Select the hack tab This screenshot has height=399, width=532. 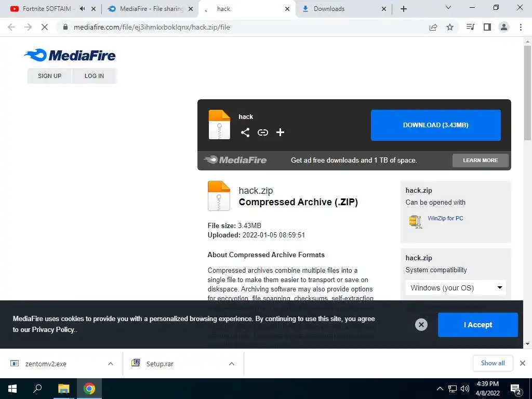tap(246, 9)
